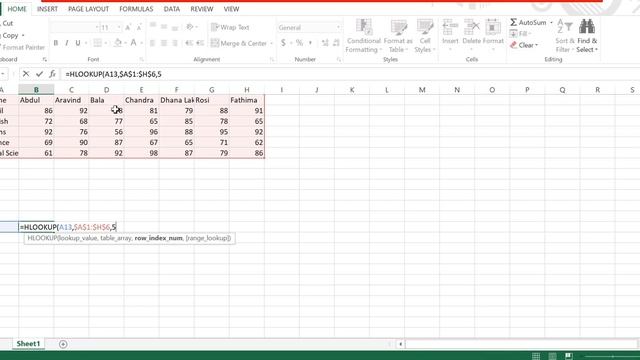The width and height of the screenshot is (640, 360).
Task: Open Find & Select binoculars menu
Action: [587, 36]
